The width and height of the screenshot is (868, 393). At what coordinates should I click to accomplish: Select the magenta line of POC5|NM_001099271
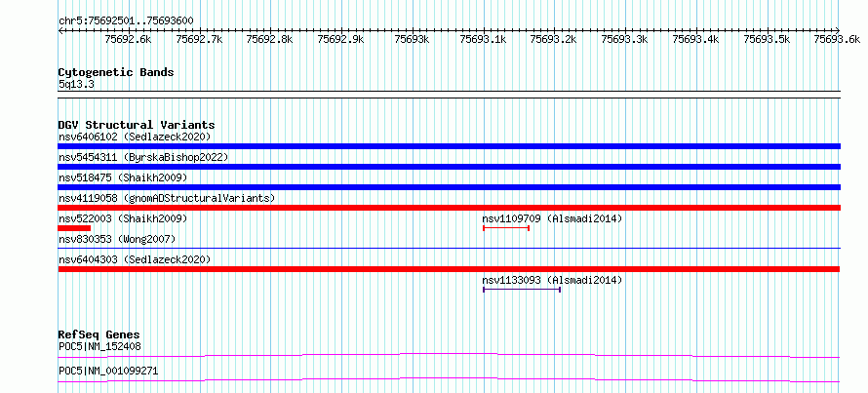[449, 379]
